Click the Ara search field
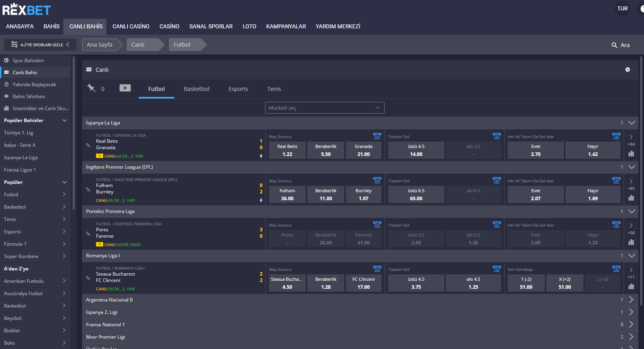Screen dimensions: 644x349 click(x=625, y=45)
